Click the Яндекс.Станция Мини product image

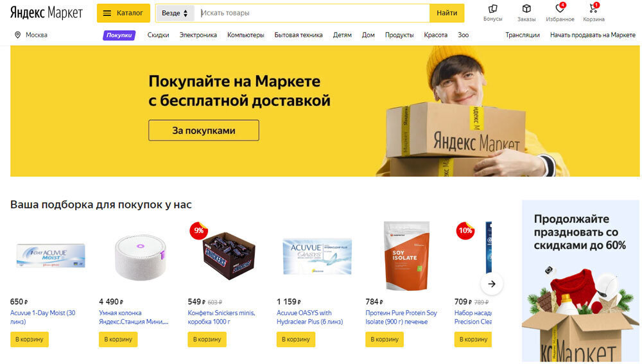tap(140, 257)
